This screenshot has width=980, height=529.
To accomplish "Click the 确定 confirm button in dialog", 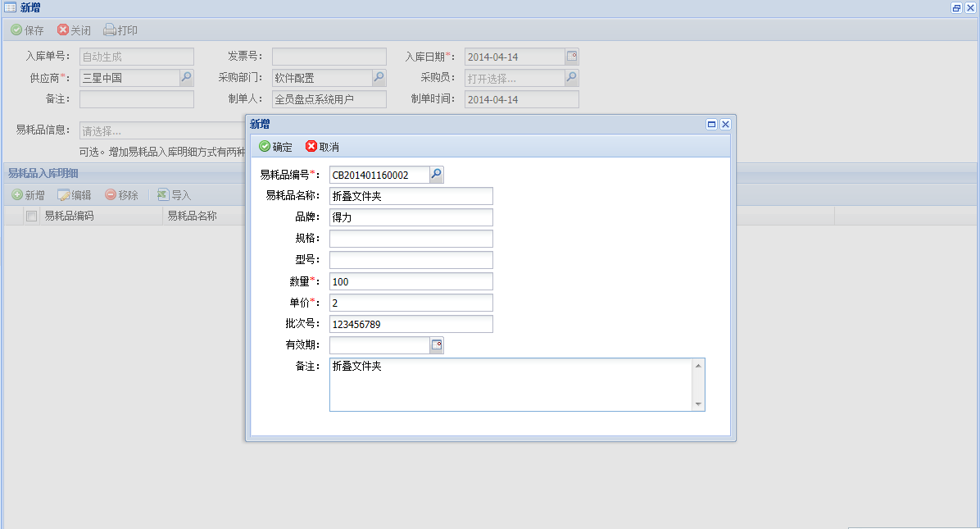I will [x=275, y=147].
